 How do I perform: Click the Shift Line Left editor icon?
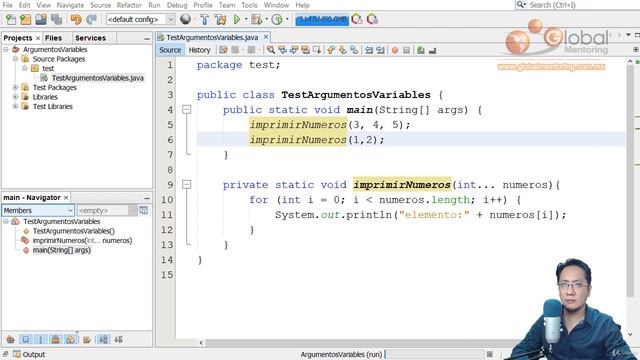[x=369, y=50]
